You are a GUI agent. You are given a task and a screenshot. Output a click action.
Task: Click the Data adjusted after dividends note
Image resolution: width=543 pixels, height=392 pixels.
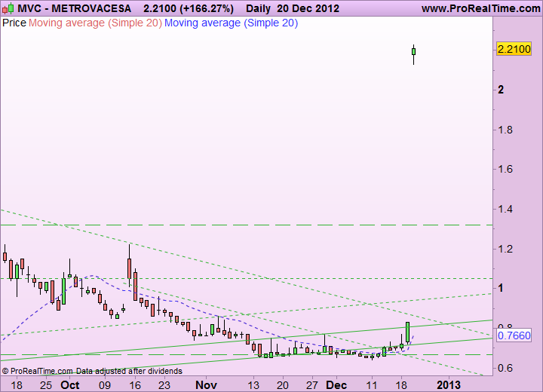tap(129, 371)
